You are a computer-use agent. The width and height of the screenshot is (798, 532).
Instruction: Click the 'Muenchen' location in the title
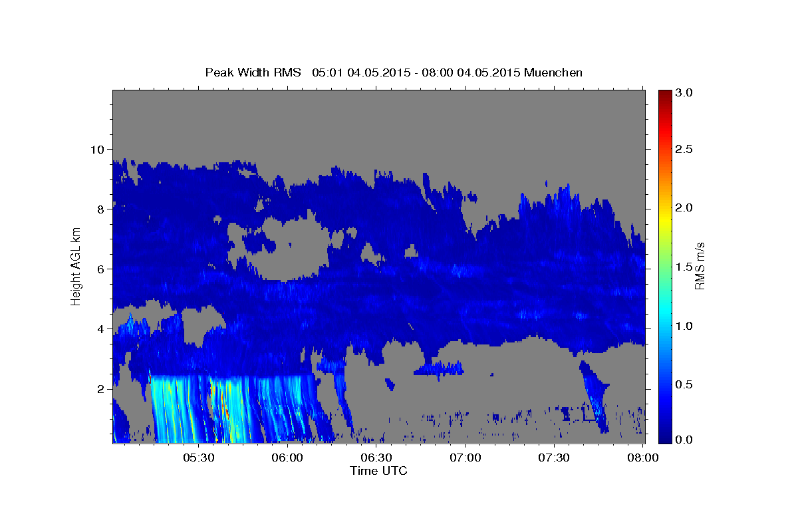(553, 72)
